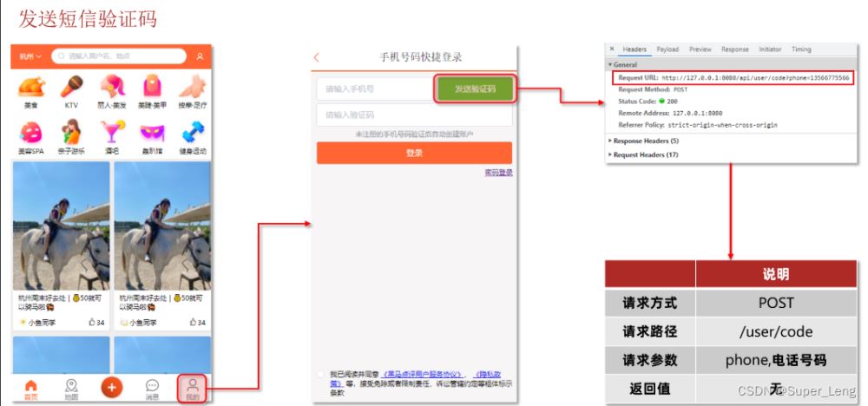The height and width of the screenshot is (406, 868).
Task: Open the KTV microphone category icon
Action: [x=71, y=88]
